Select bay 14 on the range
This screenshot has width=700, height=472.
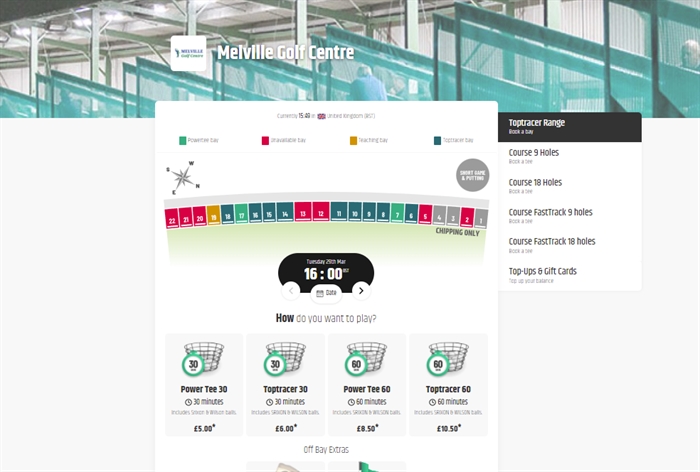click(x=285, y=212)
